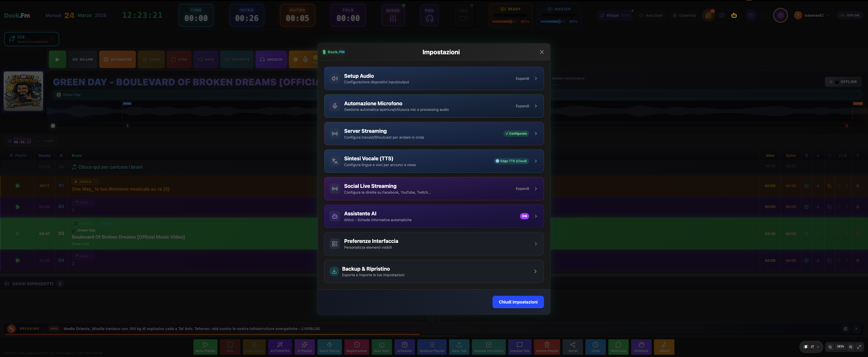
Task: Click the Azzera Playlist trash button
Action: pyautogui.click(x=547, y=347)
